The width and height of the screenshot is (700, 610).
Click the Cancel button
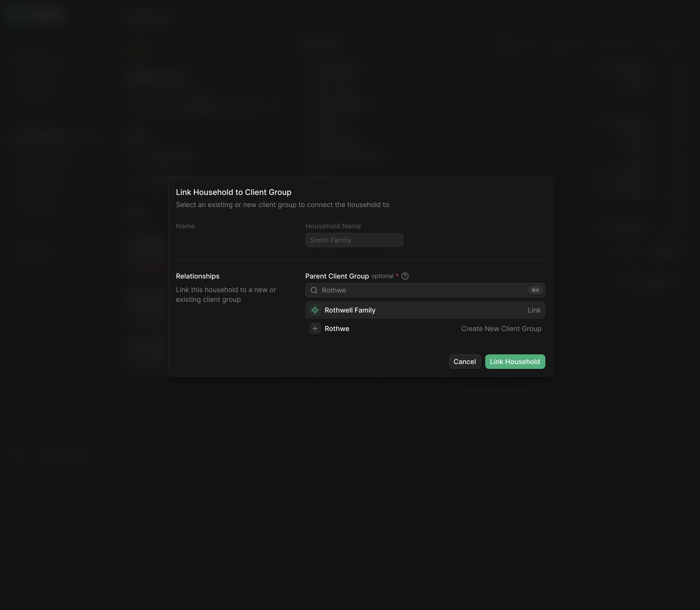(465, 362)
